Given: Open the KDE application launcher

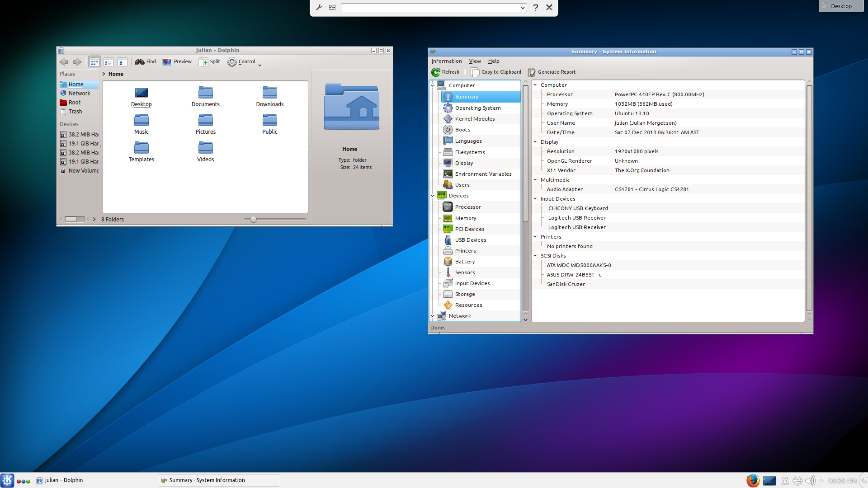Looking at the screenshot, I should tap(7, 480).
